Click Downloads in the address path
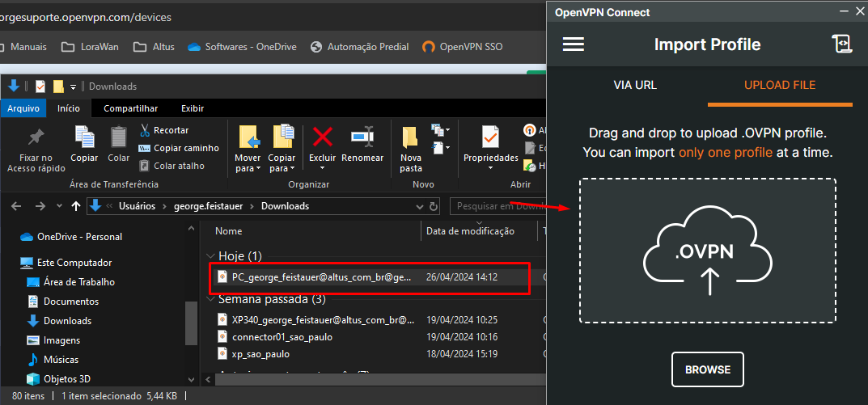Screen dimensions: 868x405 [285, 206]
